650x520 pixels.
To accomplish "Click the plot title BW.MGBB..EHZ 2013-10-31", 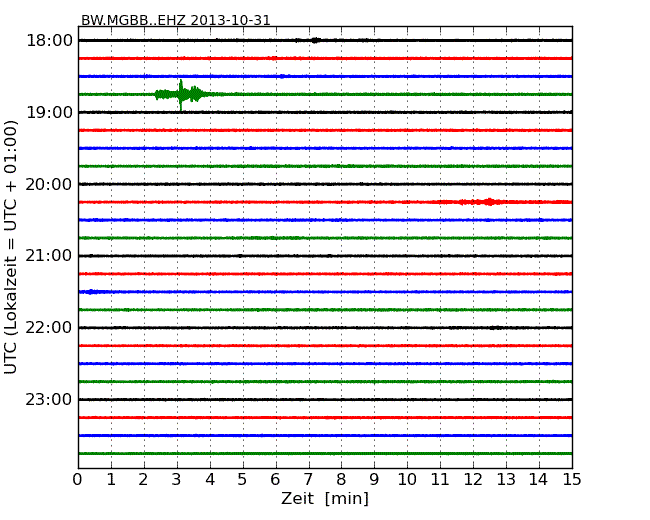I will [x=175, y=20].
